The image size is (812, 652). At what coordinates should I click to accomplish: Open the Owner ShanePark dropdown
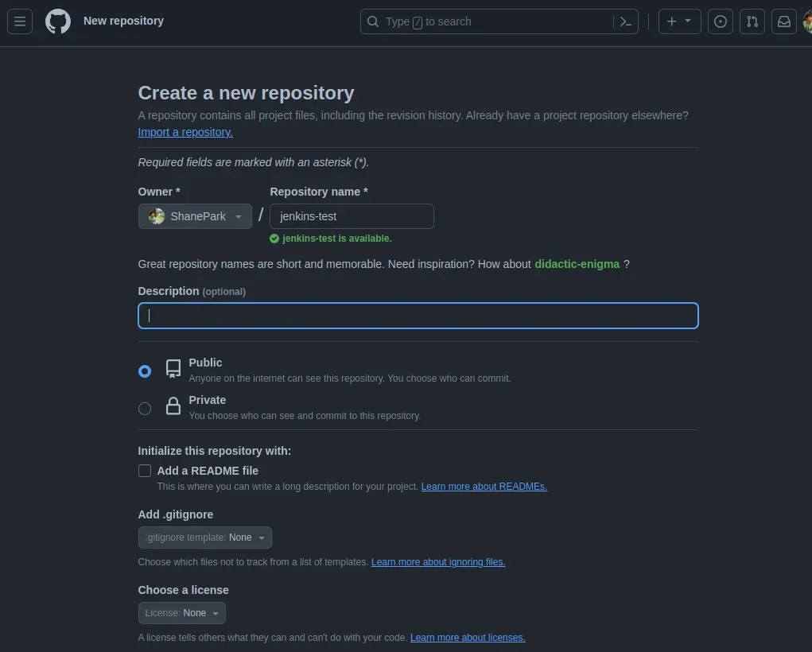coord(195,216)
